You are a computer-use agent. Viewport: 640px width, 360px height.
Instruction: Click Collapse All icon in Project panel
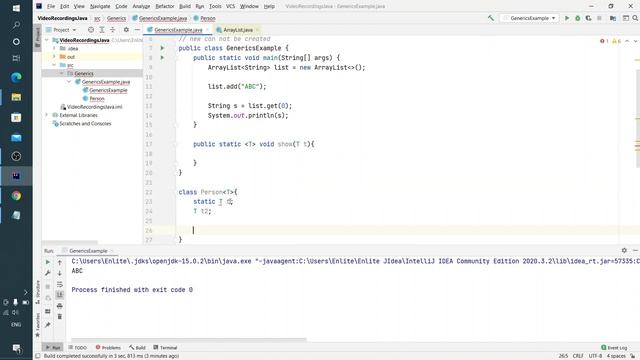pyautogui.click(x=113, y=30)
